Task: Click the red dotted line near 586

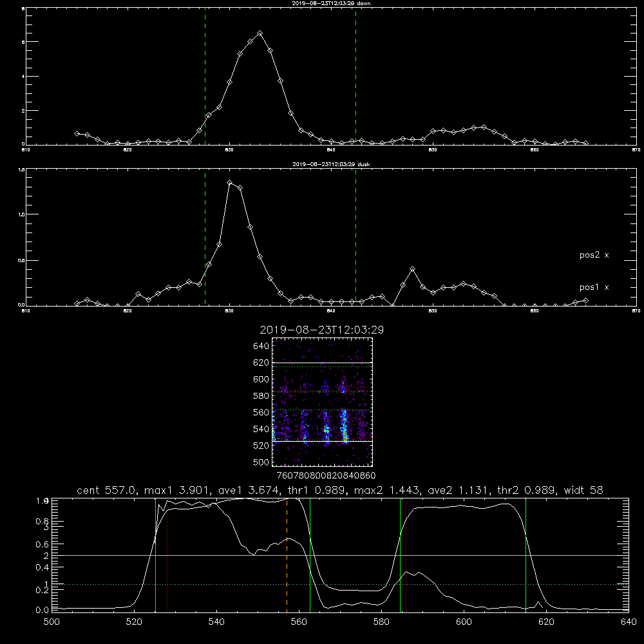Action: (406, 555)
